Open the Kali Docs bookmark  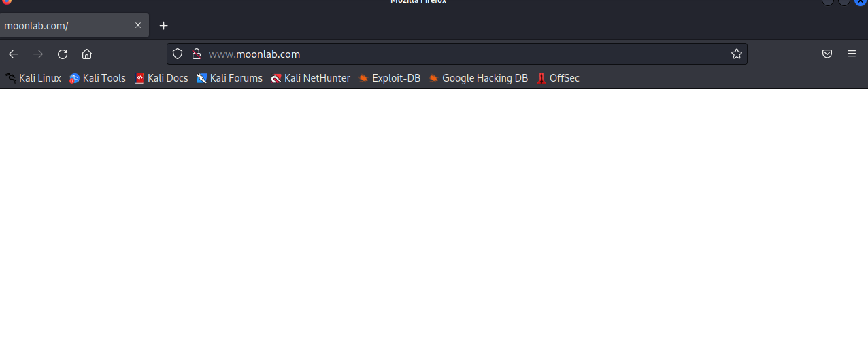161,78
